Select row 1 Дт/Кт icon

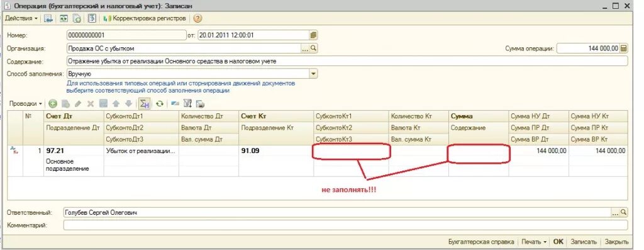(x=15, y=151)
